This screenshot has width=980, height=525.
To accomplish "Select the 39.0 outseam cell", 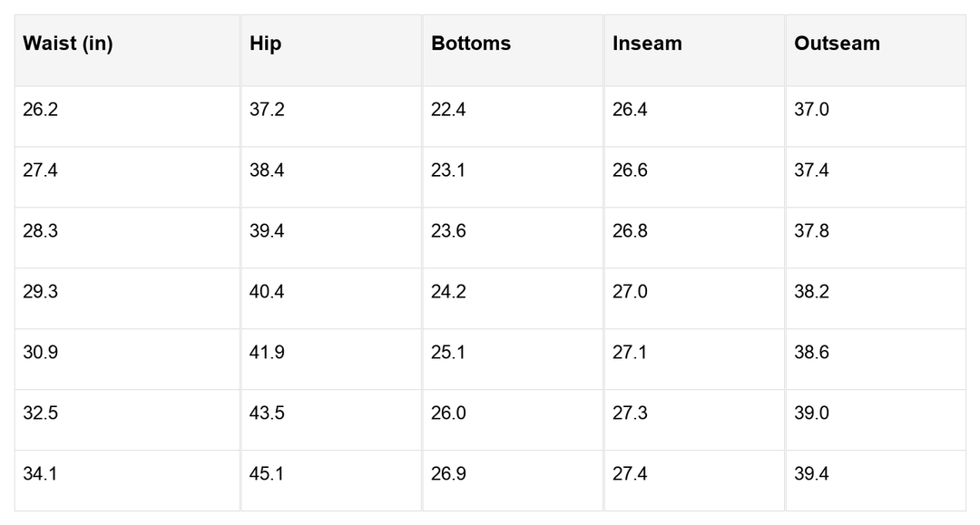I will pos(811,413).
